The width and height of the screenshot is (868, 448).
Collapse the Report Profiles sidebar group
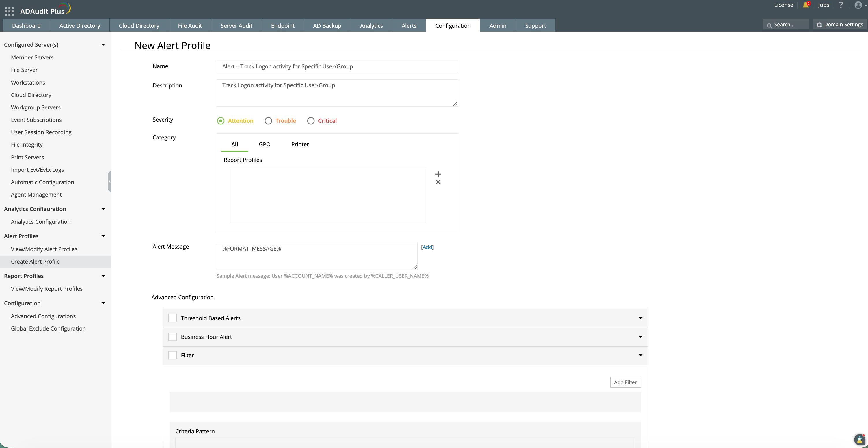[103, 276]
